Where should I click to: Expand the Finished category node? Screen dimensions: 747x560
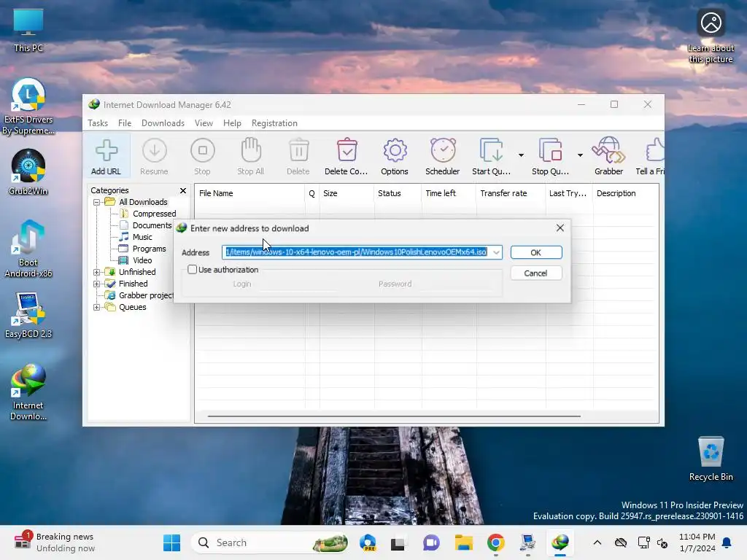(97, 284)
